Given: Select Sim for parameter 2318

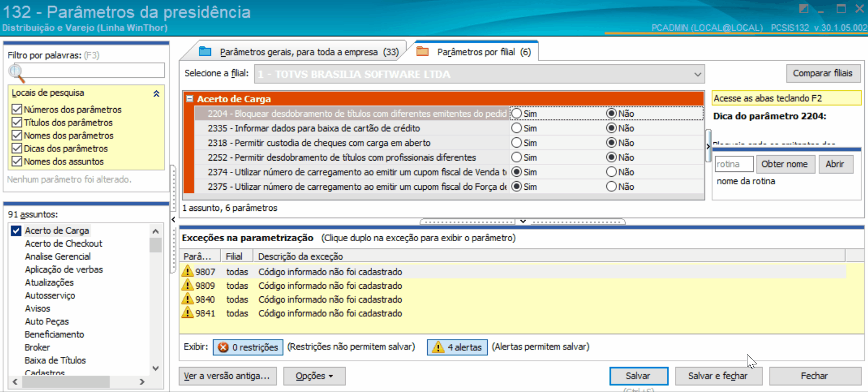Looking at the screenshot, I should coord(516,143).
